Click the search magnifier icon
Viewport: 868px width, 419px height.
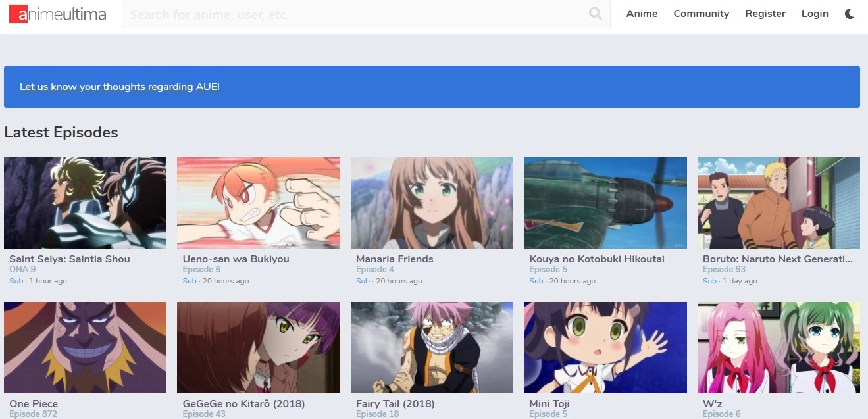click(595, 14)
